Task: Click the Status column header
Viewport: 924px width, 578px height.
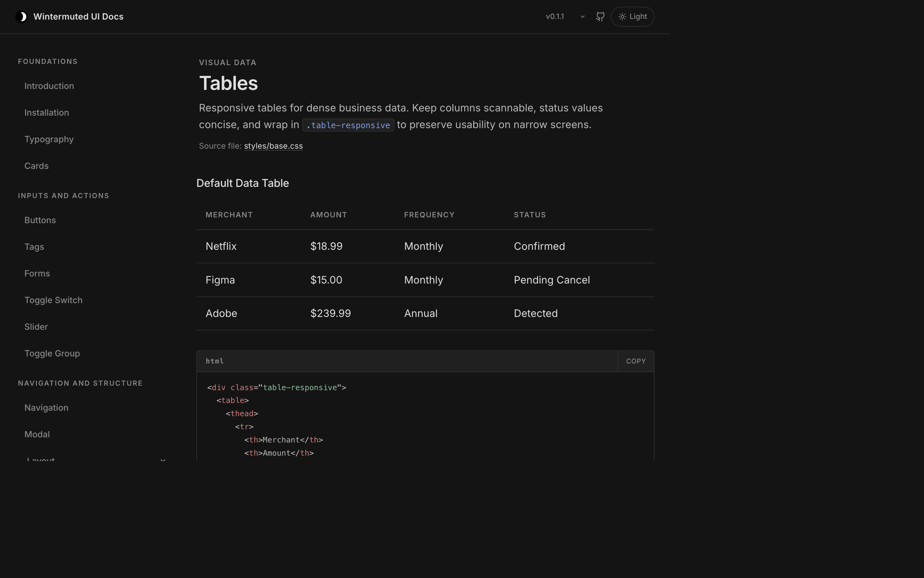Action: click(530, 215)
